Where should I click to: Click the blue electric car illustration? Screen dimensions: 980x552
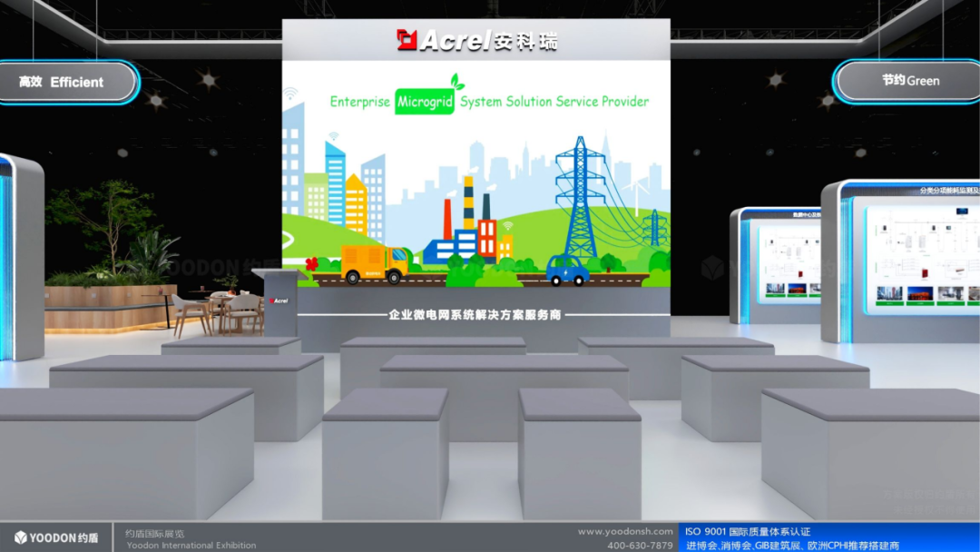567,271
